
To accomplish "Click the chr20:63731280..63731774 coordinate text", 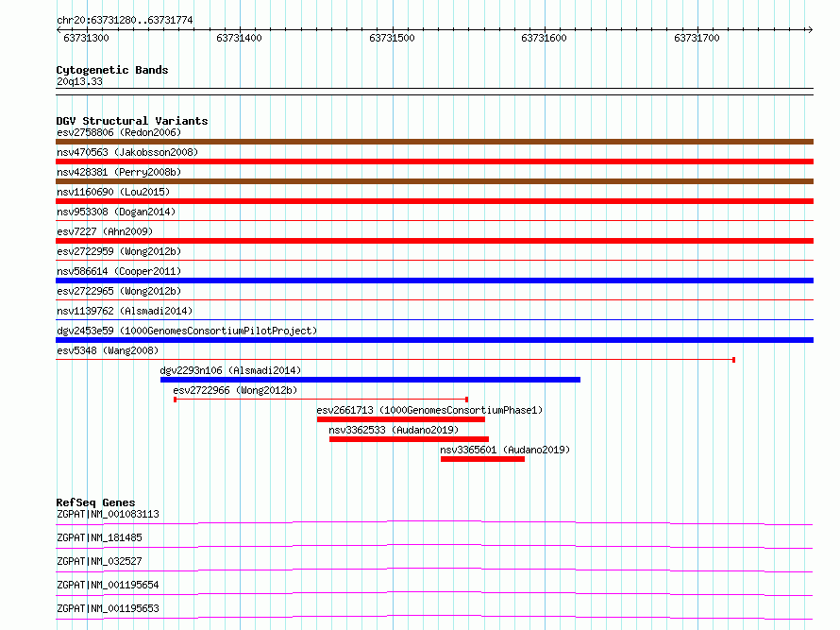I will [125, 21].
